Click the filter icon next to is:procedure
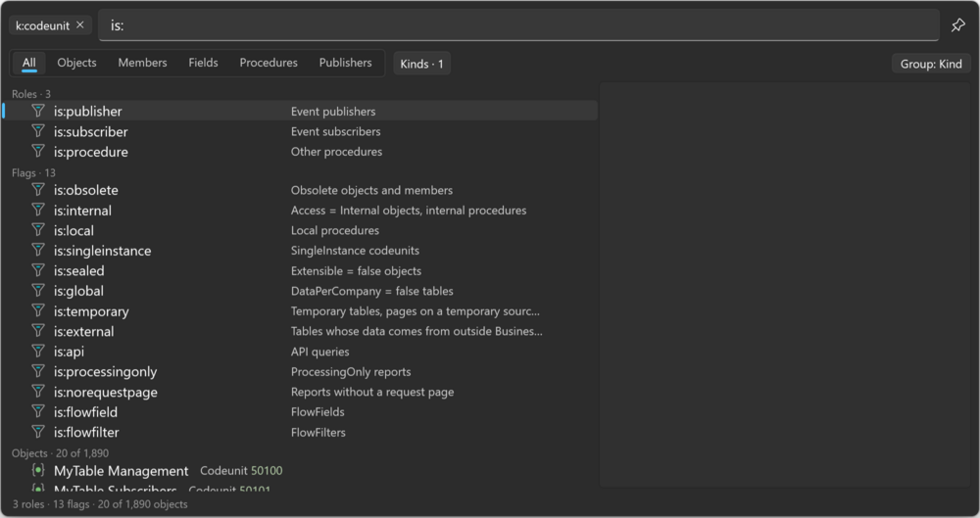This screenshot has height=518, width=980. (38, 151)
